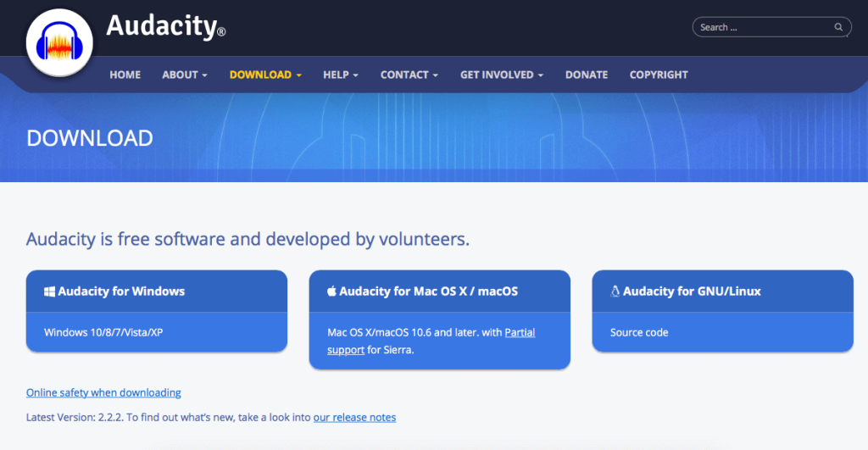Click the Audacity site title
This screenshot has height=450, width=868.
tap(165, 26)
